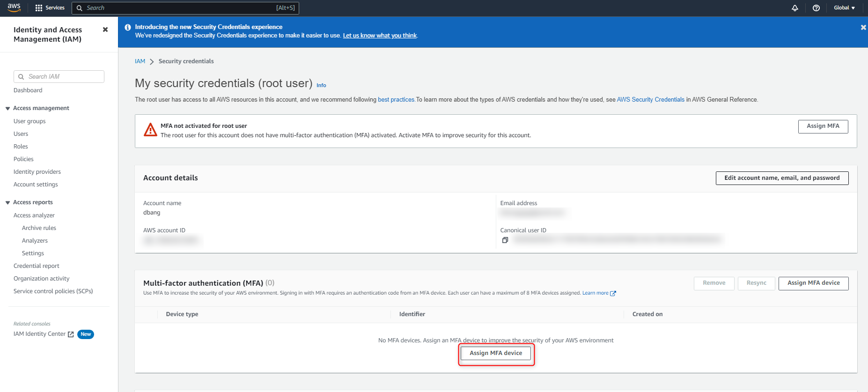Click the Remove button in MFA section

(714, 283)
